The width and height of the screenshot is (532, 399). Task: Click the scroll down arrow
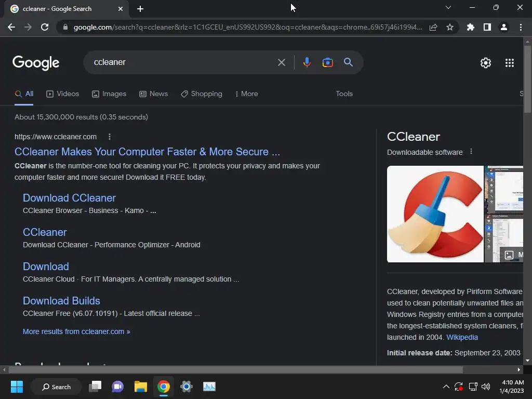527,361
